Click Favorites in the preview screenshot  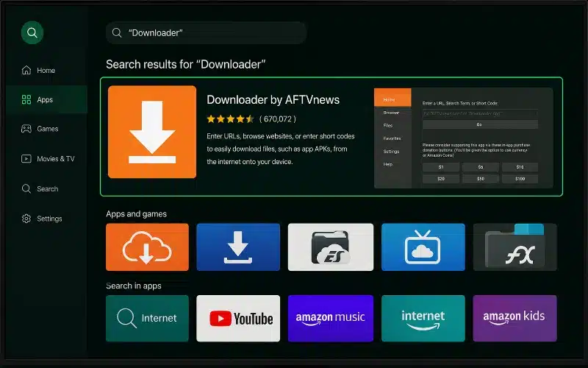[392, 138]
